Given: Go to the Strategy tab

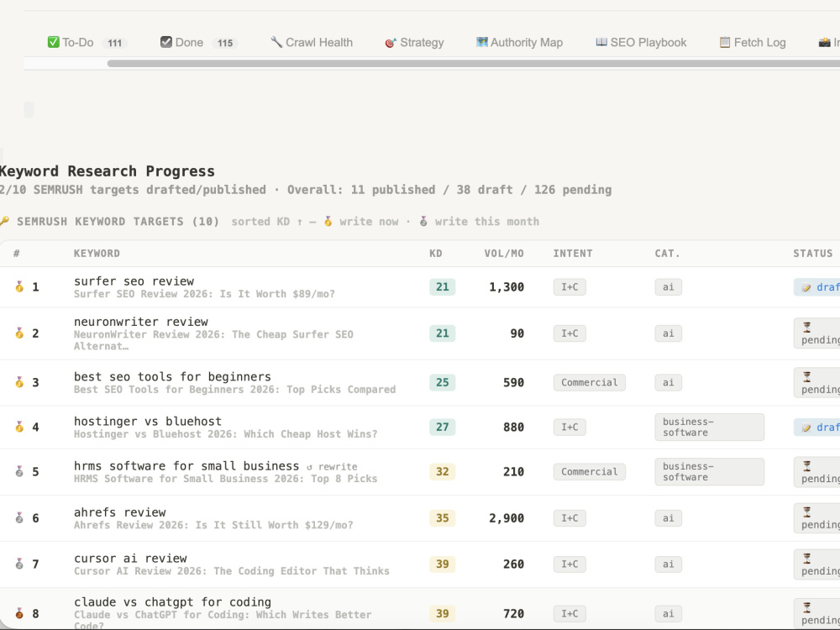Looking at the screenshot, I should pos(414,42).
